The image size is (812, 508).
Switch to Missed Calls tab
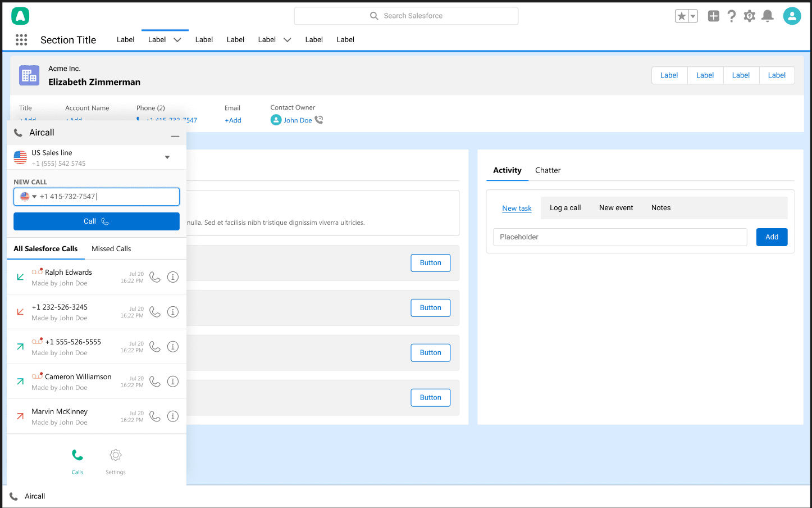[x=111, y=249]
